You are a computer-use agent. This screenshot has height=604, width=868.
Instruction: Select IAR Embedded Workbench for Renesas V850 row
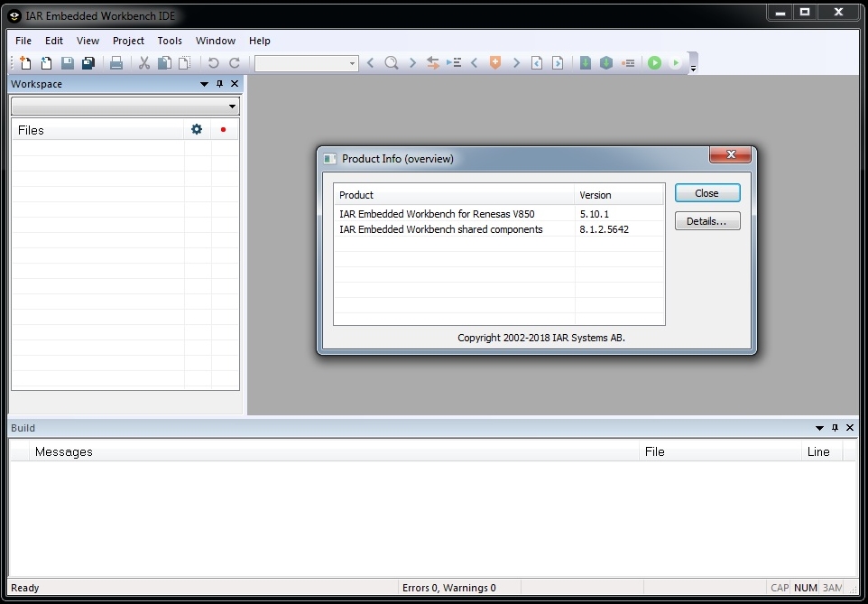(x=499, y=214)
